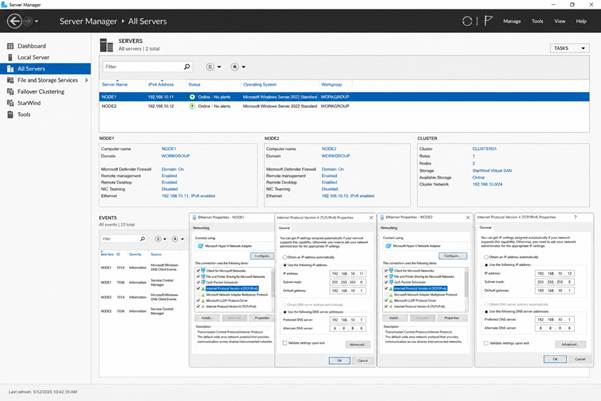Click the NODE1 online status icon
601x401 pixels.
(x=192, y=97)
